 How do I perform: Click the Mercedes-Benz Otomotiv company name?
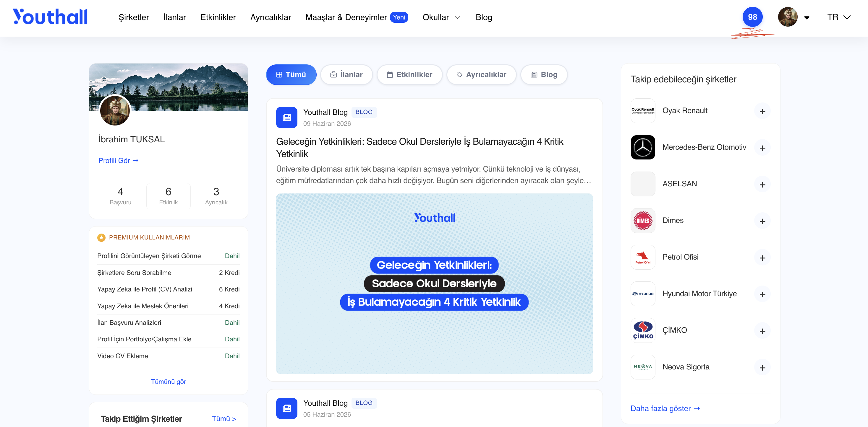[704, 147]
